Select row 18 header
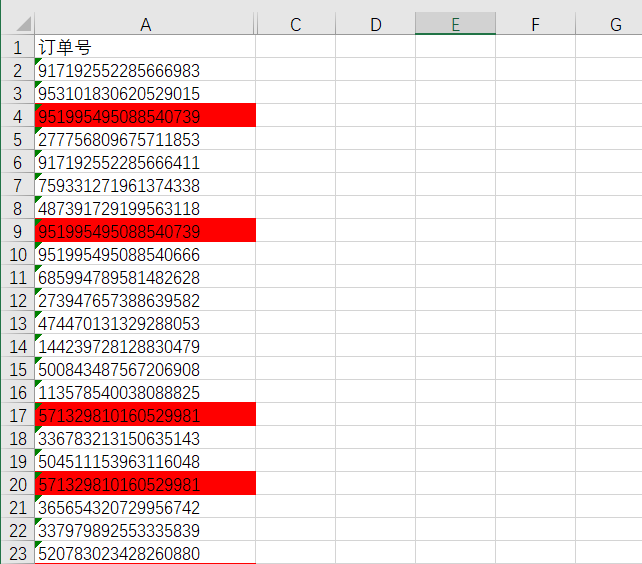The image size is (642, 564). [x=18, y=437]
